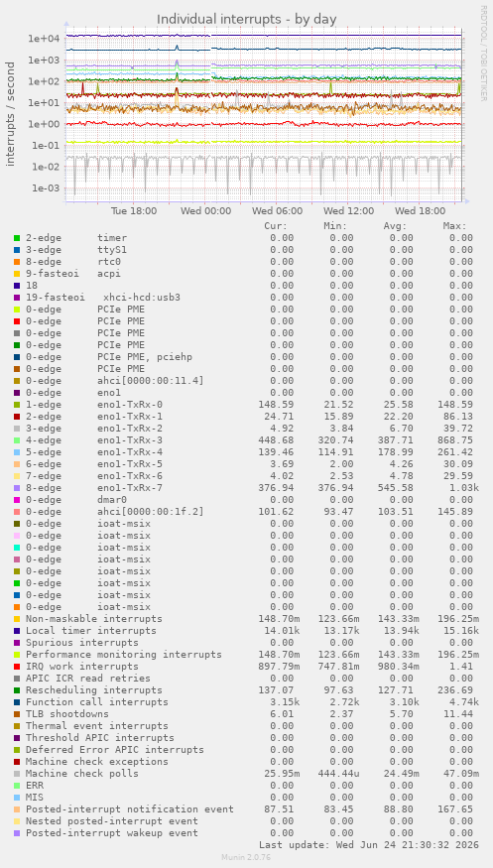
Task: Click the 'Last update: Wed Jun 24 21:30:32 2026' line
Action: pyautogui.click(x=368, y=845)
